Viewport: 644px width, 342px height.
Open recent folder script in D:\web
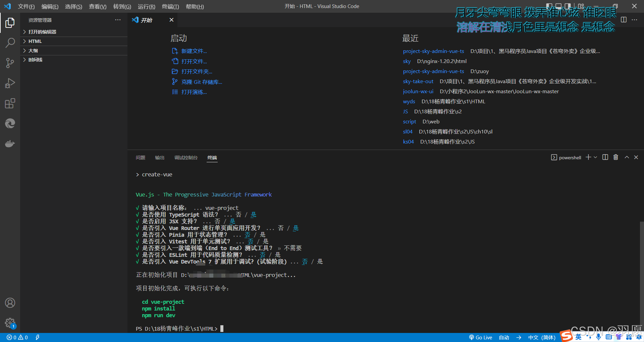409,122
